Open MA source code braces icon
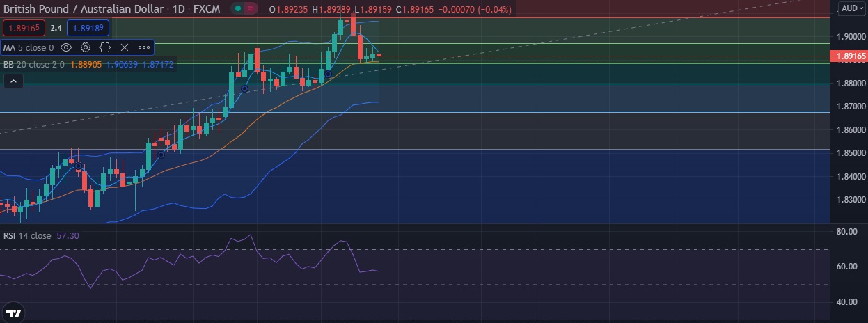 click(x=105, y=47)
